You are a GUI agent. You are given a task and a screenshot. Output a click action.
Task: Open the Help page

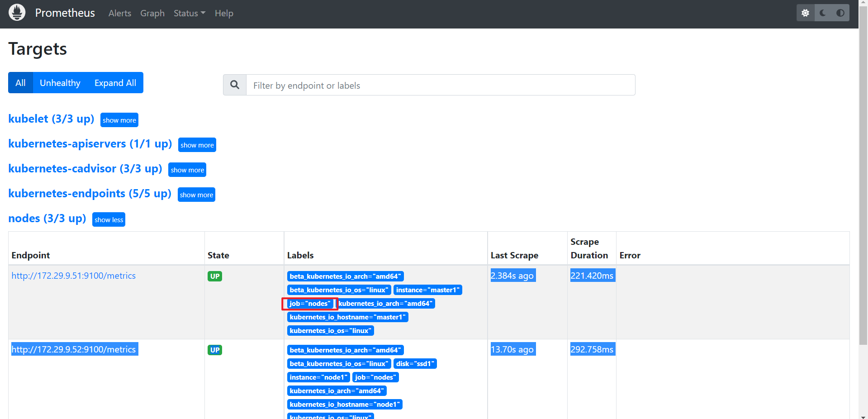pos(224,13)
